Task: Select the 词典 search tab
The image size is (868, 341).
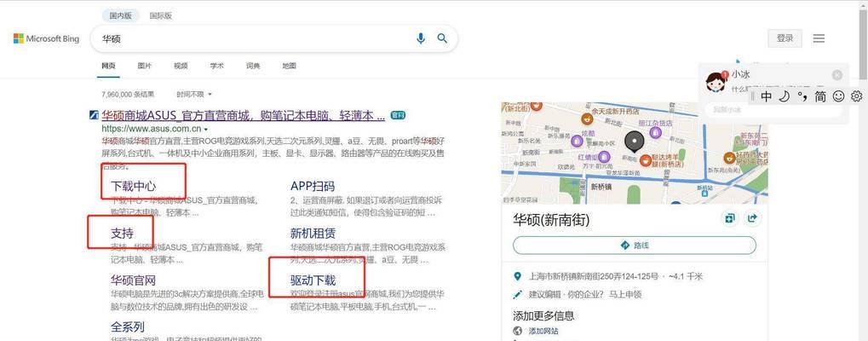Action: tap(253, 66)
